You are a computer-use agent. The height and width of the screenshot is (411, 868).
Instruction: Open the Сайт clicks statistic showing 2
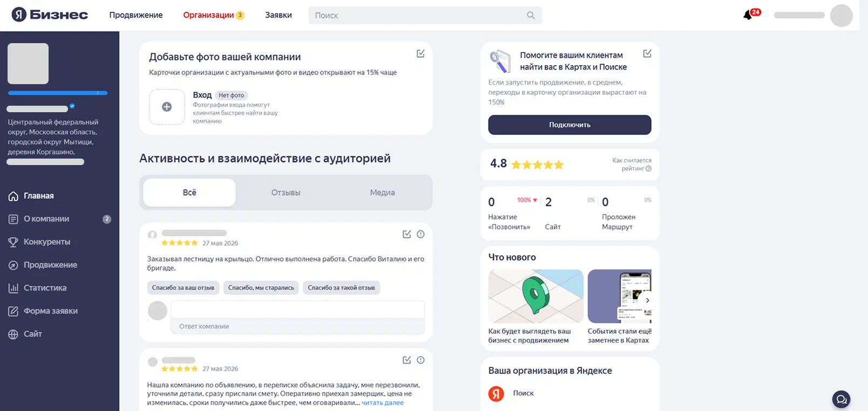[569, 214]
